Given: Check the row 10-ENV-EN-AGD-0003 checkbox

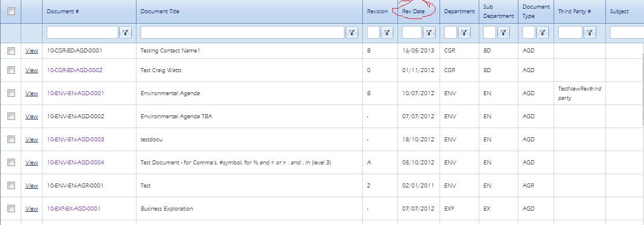Looking at the screenshot, I should pos(12,140).
